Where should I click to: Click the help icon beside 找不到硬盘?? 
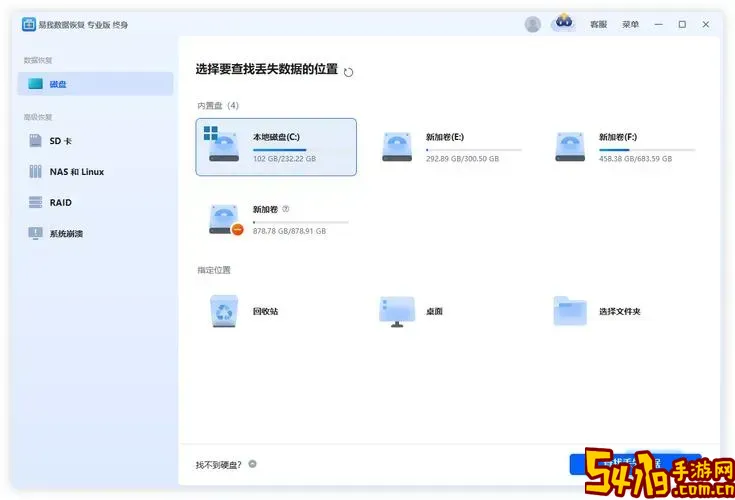(252, 464)
